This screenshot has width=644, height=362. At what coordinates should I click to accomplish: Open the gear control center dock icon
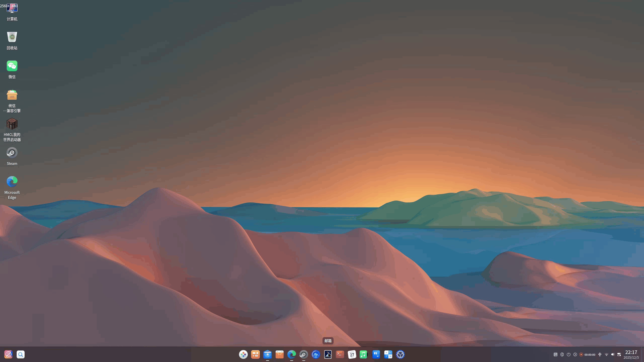click(x=400, y=354)
